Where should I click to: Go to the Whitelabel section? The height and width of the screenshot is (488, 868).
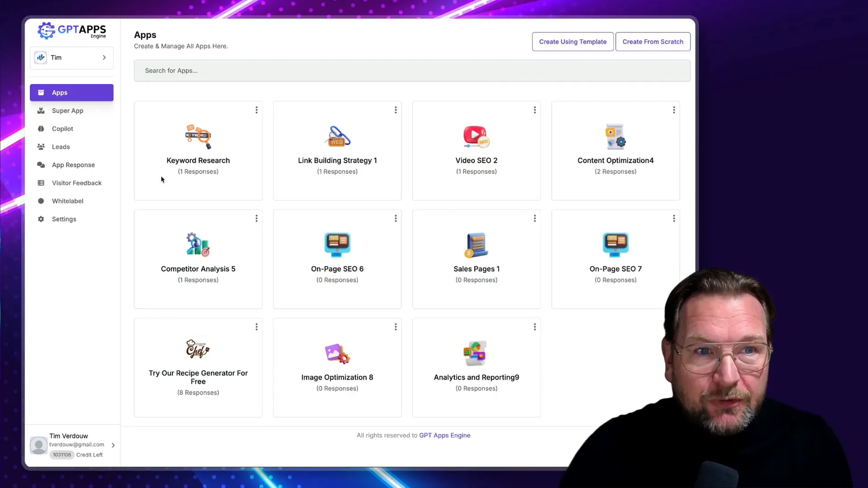[72, 201]
